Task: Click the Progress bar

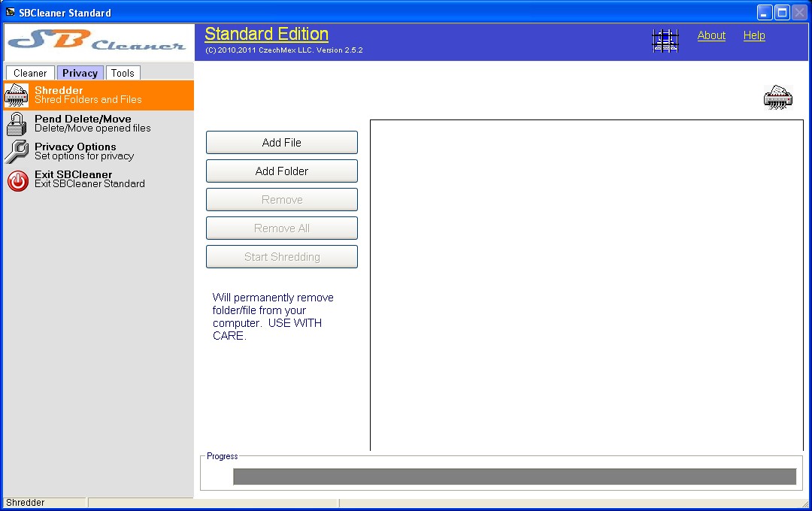Action: [x=515, y=477]
